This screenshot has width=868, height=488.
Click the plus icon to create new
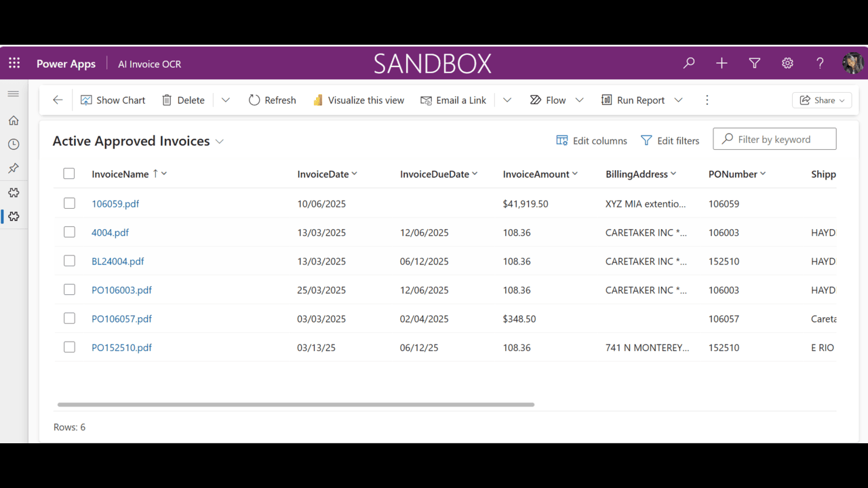(722, 63)
